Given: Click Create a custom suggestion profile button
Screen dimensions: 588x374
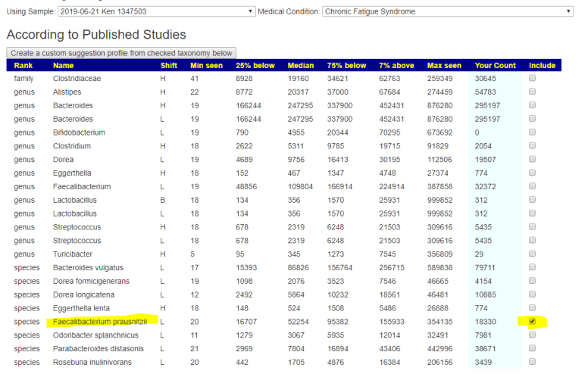Looking at the screenshot, I should [x=121, y=53].
